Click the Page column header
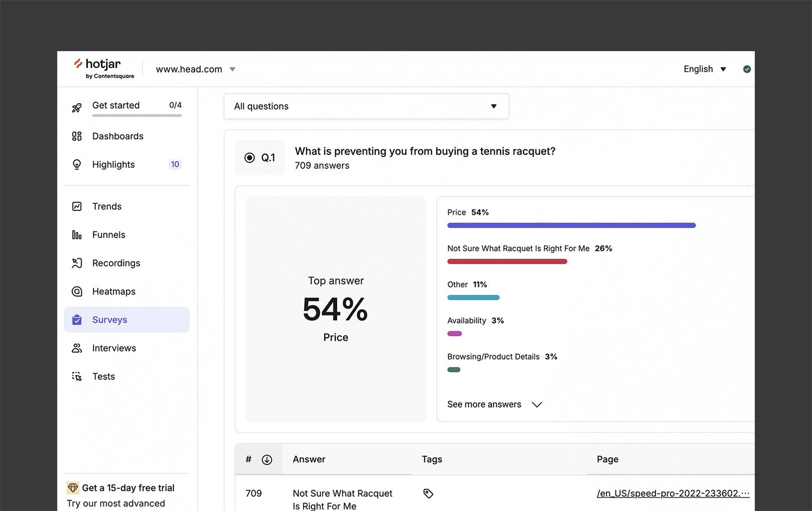 607,459
